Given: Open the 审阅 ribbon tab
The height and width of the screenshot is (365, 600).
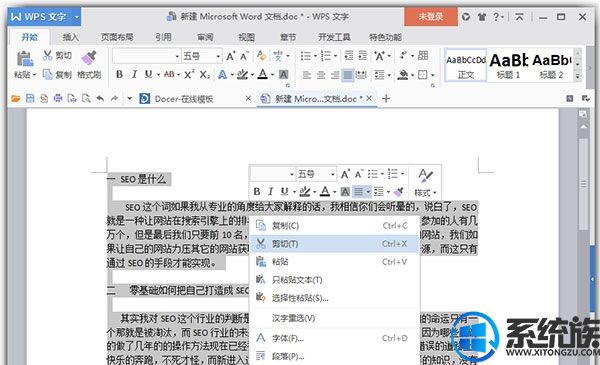Looking at the screenshot, I should (205, 37).
